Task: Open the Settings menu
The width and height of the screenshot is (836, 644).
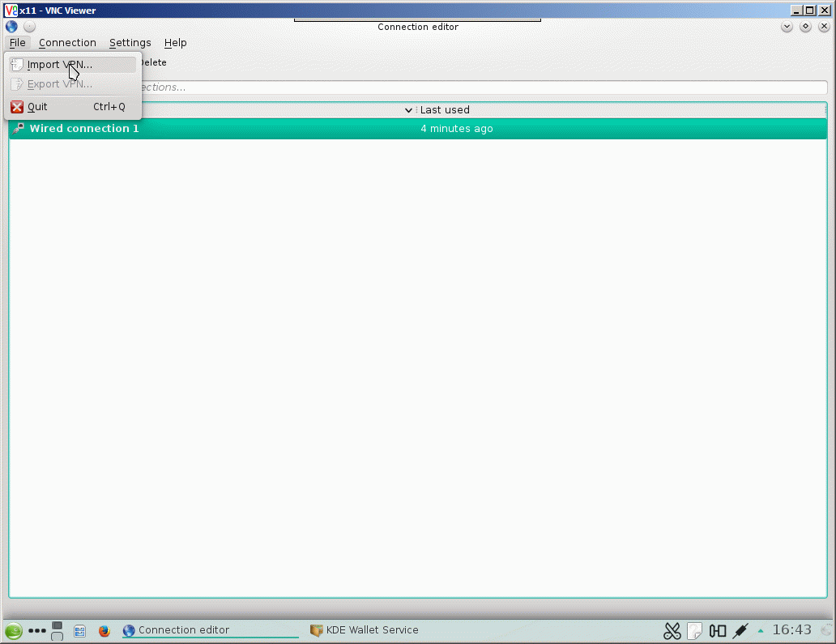Action: (x=130, y=43)
